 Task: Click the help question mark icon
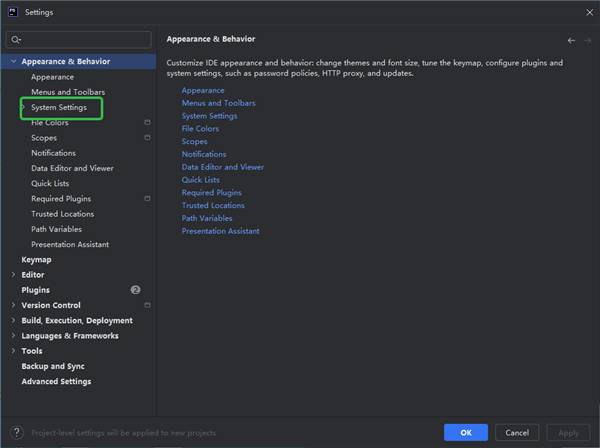pos(15,432)
